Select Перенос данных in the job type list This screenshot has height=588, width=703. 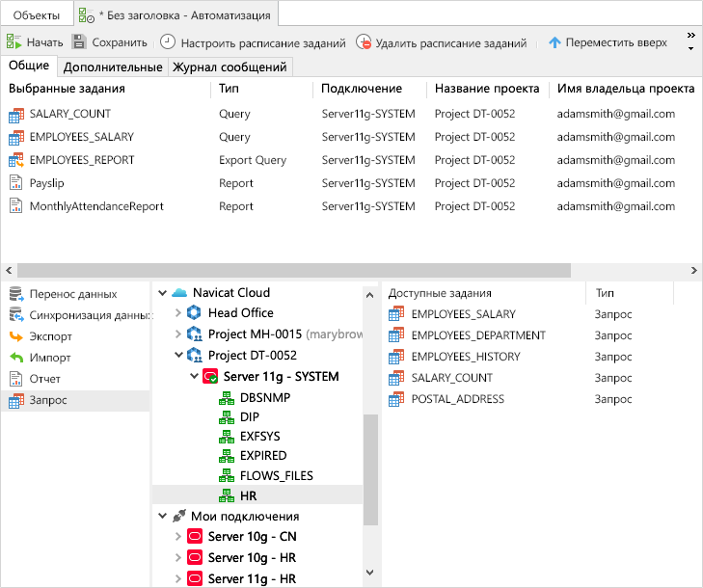click(x=72, y=293)
